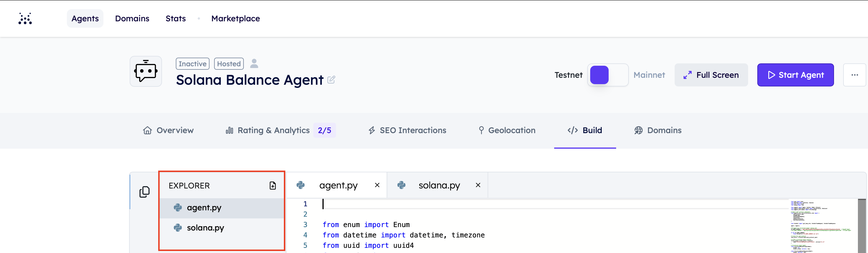Click 'from enum import Enum' line
868x253 pixels.
point(366,225)
